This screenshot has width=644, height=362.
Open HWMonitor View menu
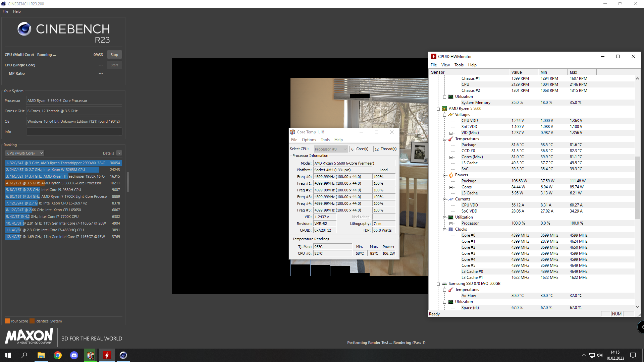445,65
